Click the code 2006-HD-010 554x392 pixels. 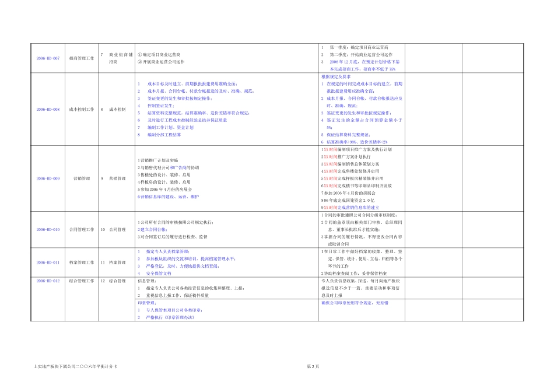[48, 229]
